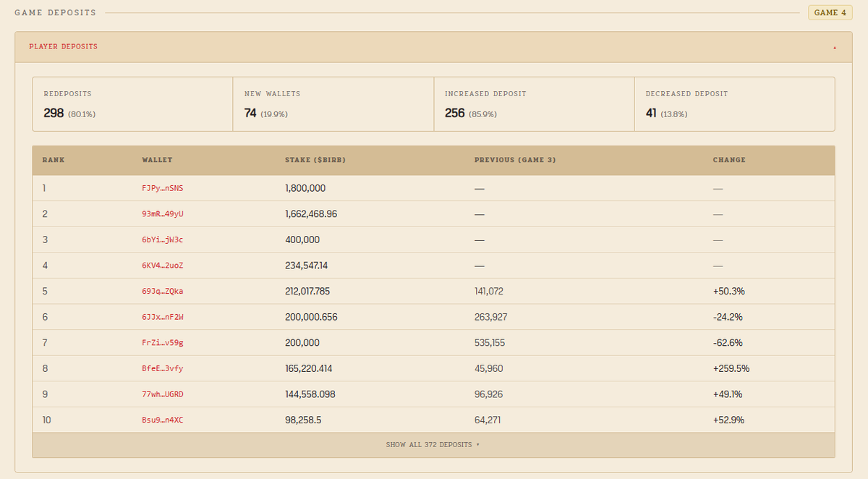Click stake value 212,017.785
Image resolution: width=868 pixels, height=479 pixels.
[308, 291]
